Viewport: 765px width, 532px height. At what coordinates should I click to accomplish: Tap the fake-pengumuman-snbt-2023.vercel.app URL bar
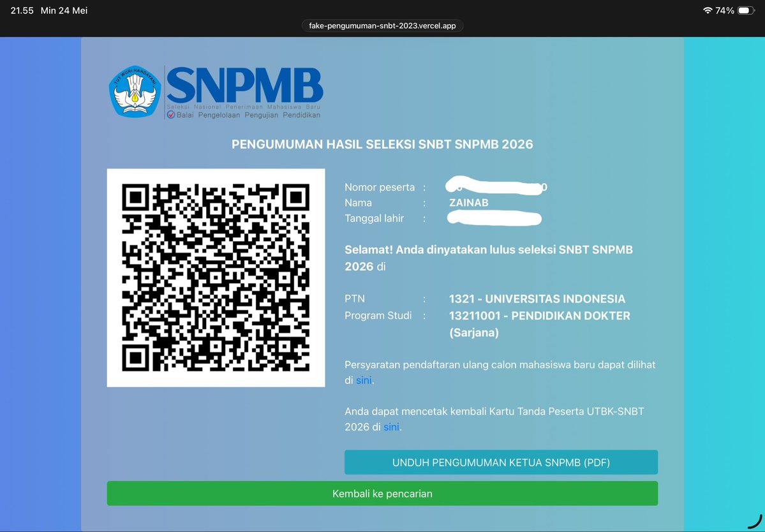pos(383,26)
